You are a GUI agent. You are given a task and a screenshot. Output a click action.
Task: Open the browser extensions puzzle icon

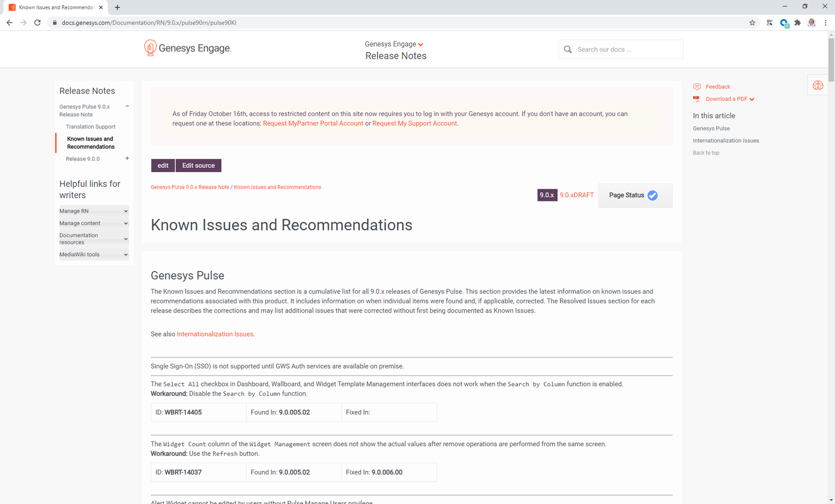coord(797,22)
